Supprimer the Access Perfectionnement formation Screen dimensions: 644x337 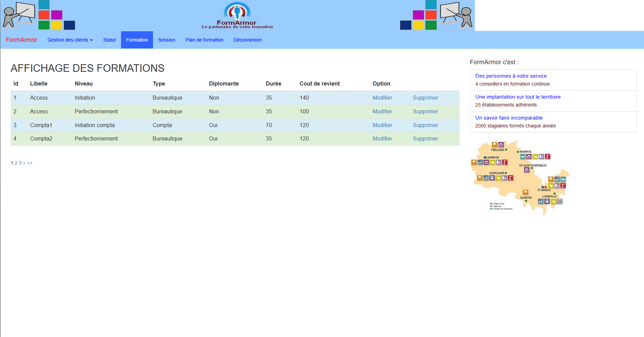pyautogui.click(x=425, y=112)
